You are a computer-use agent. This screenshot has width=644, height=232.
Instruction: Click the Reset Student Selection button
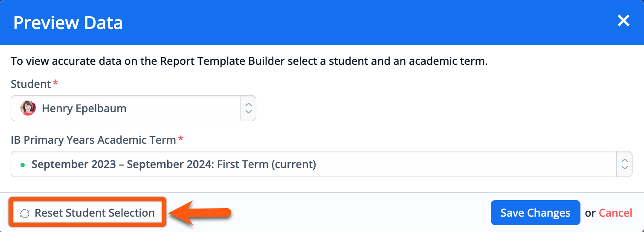pos(87,212)
